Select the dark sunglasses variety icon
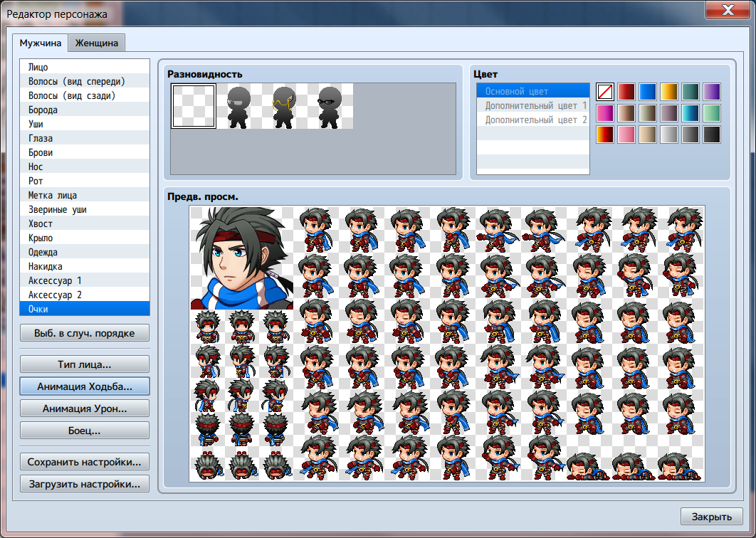Viewport: 756px width, 538px height. coord(330,106)
